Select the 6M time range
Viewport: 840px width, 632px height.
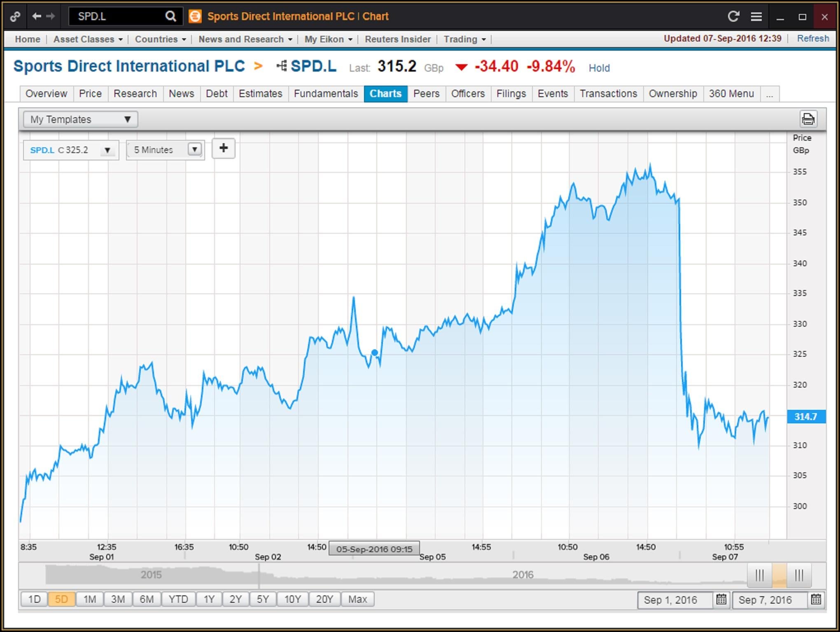147,599
